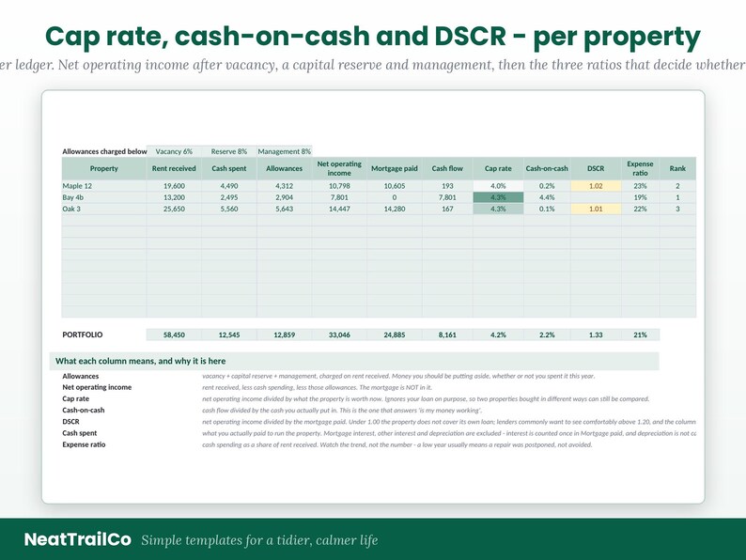746x560 pixels.
Task: Select the Property column header
Action: coord(103,168)
